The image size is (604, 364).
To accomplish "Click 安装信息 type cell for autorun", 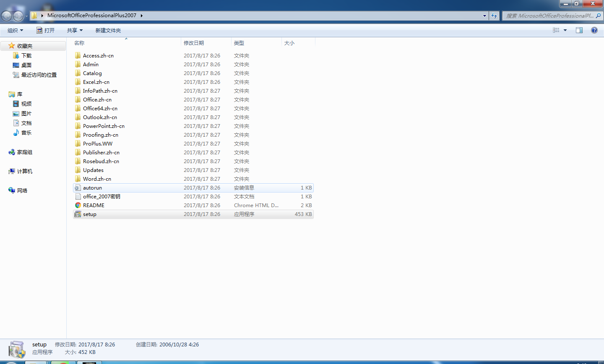I will 244,188.
